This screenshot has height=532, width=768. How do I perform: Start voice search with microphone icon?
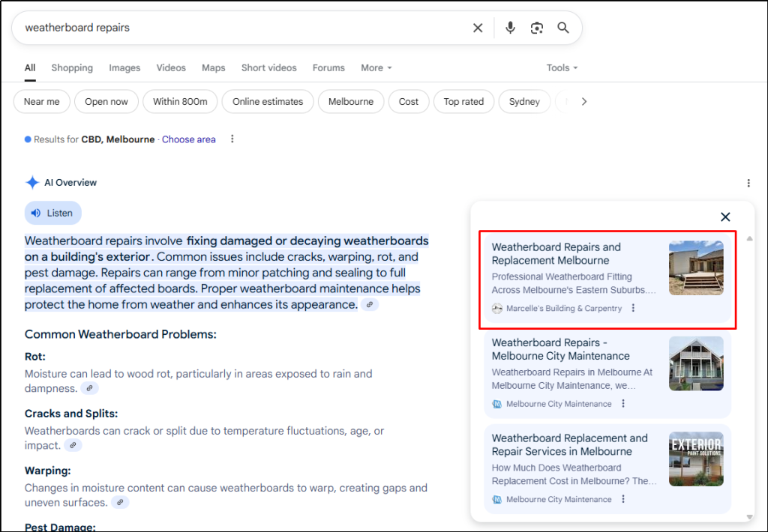click(x=510, y=28)
